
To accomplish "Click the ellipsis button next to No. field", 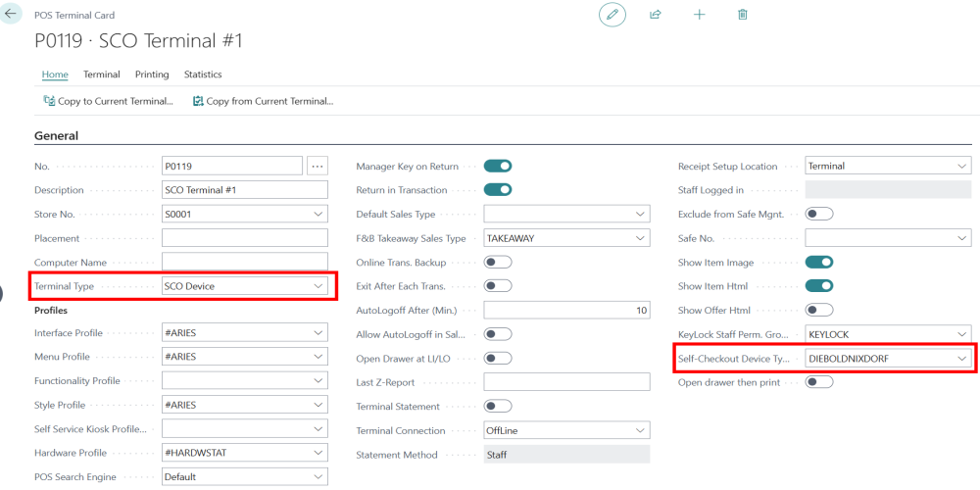I will (317, 166).
